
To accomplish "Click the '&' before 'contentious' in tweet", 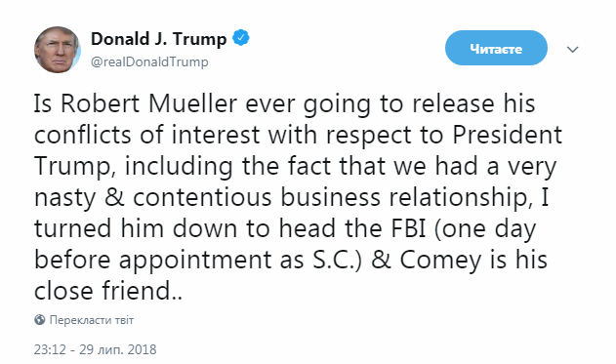I will [x=114, y=197].
